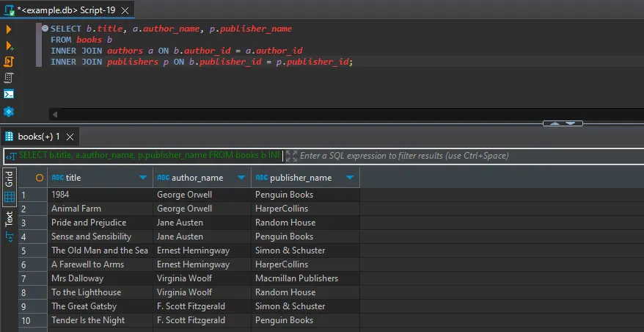Select the cell 'The Old Man and the Sea'
Screen dimensions: 644x332
click(100, 250)
